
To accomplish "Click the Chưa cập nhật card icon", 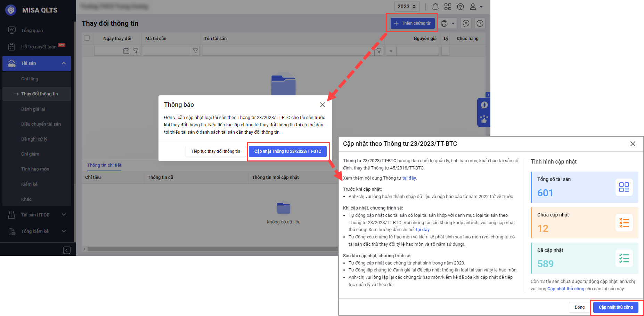I will 624,223.
